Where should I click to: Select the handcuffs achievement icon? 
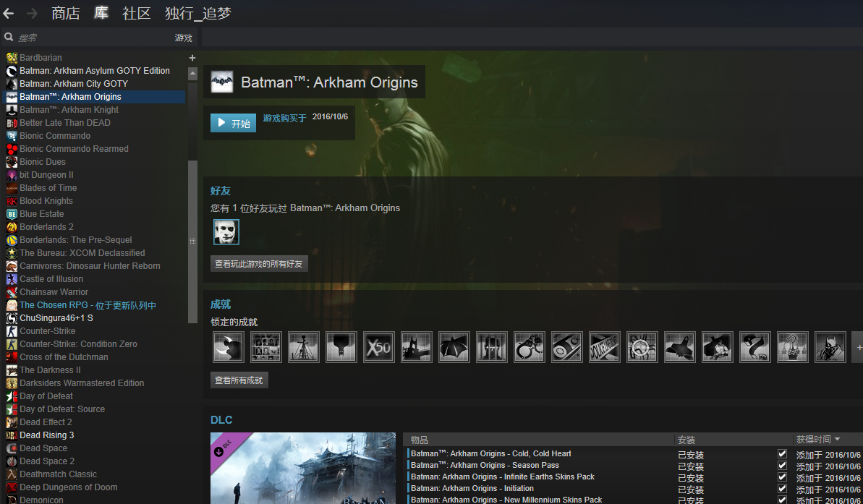(x=529, y=347)
